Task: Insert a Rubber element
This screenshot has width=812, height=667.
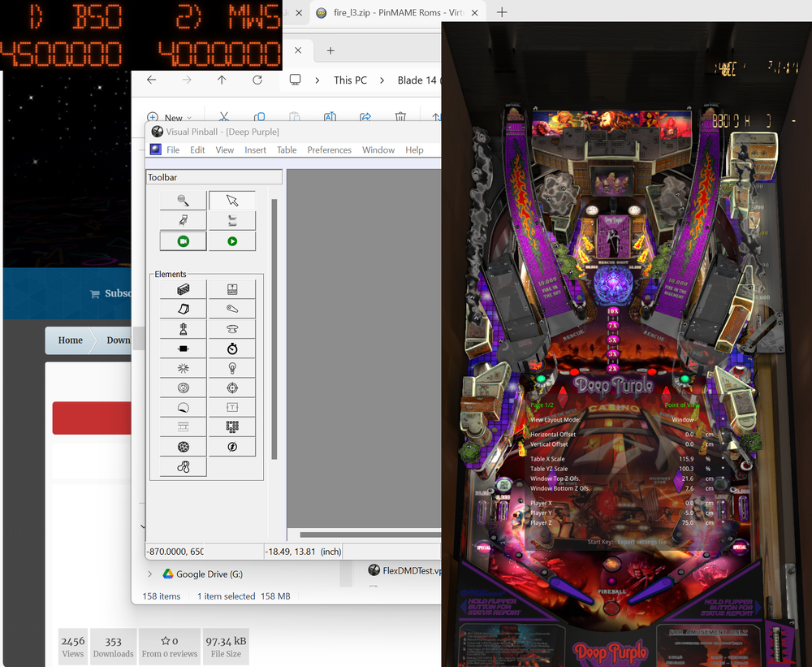Action: [184, 466]
